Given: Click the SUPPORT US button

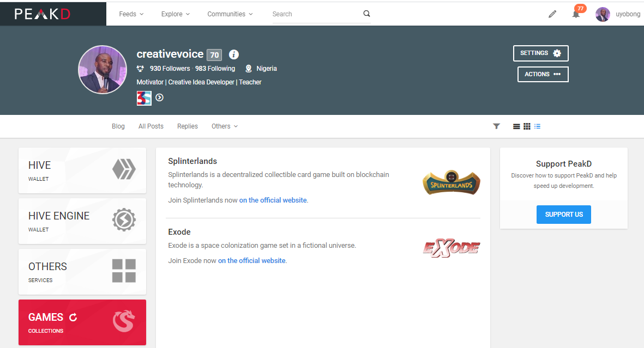Looking at the screenshot, I should pos(563,215).
